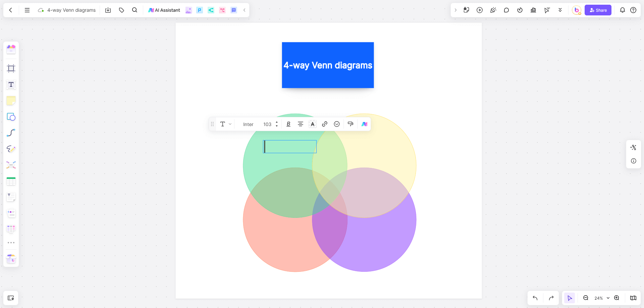
Task: Select the list card tool
Action: (x=11, y=213)
